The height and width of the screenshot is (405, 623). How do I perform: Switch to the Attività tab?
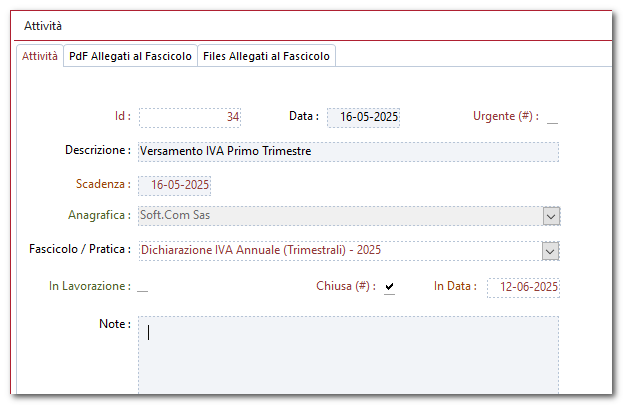coord(40,57)
